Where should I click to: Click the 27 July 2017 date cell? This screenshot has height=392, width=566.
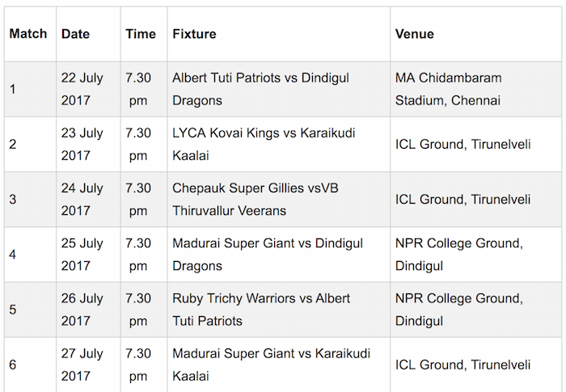point(82,364)
